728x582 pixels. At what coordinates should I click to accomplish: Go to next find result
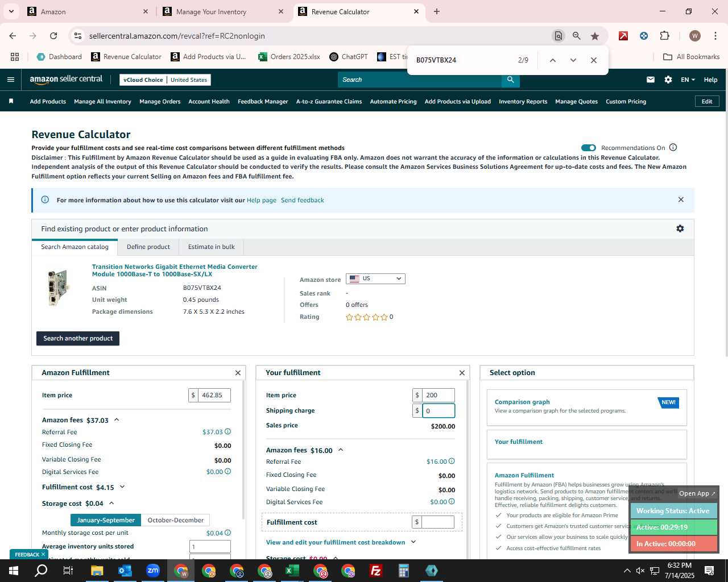click(x=573, y=60)
